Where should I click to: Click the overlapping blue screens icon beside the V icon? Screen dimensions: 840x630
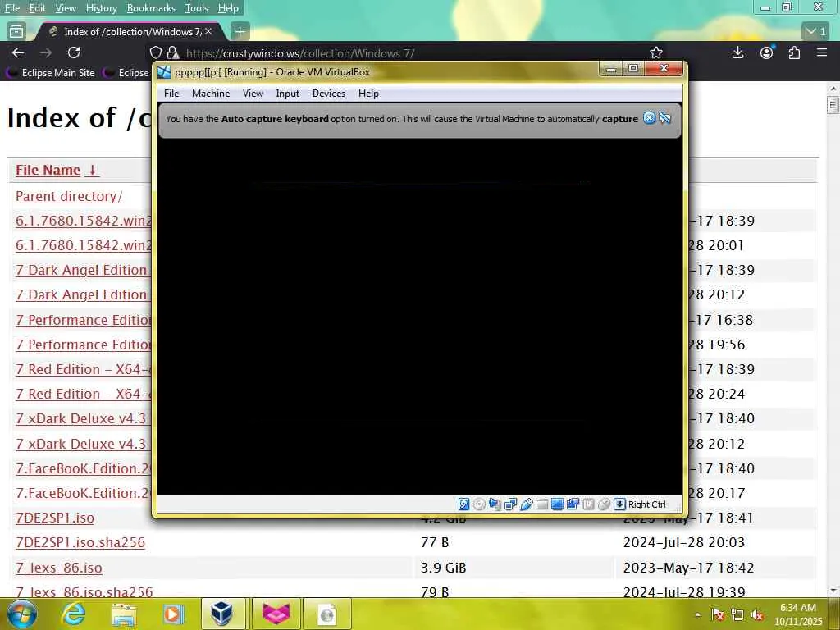coord(573,504)
